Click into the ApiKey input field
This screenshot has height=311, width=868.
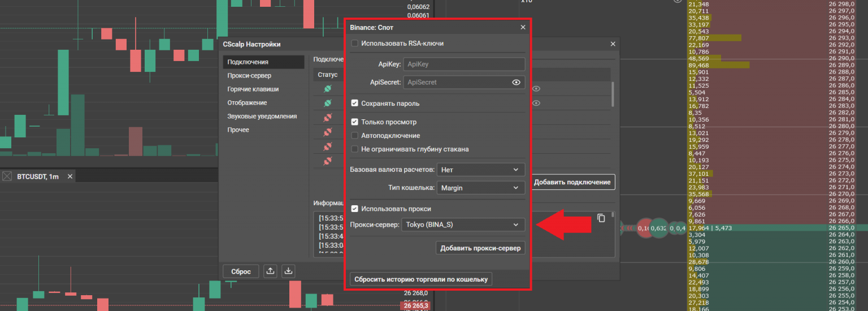coord(463,64)
